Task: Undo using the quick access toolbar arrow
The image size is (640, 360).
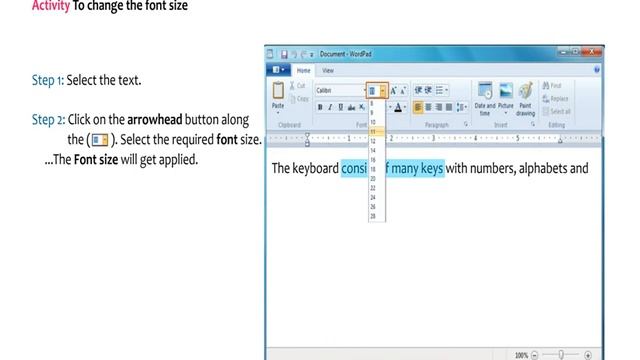Action: [x=294, y=54]
